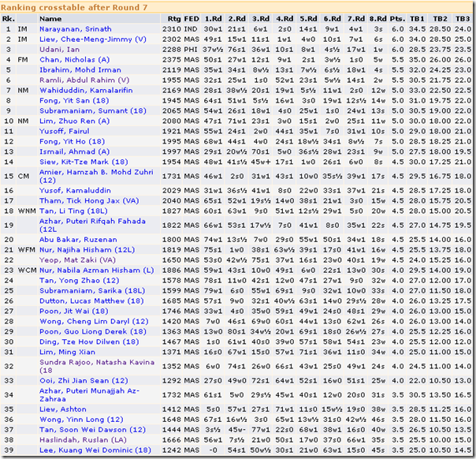
Task: Select round result 45w+ for Siew
Action: 261,162
